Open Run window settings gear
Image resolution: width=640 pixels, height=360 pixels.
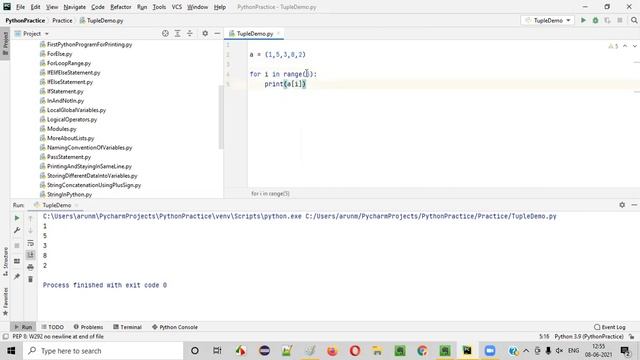pyautogui.click(x=622, y=205)
